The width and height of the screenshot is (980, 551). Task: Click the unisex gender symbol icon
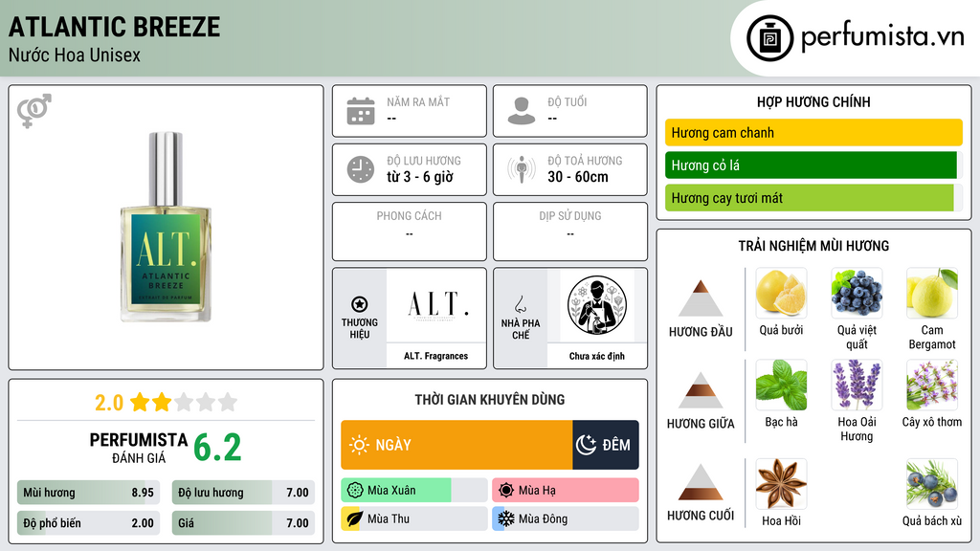[34, 111]
